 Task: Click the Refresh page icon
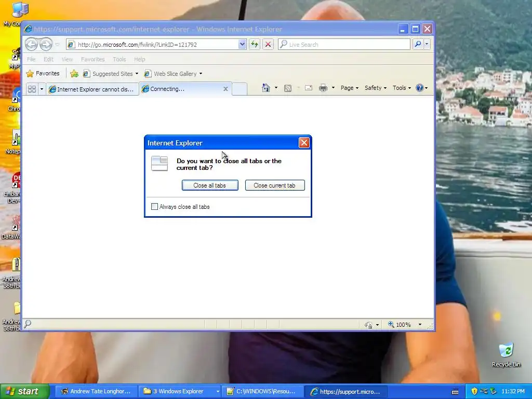[255, 45]
